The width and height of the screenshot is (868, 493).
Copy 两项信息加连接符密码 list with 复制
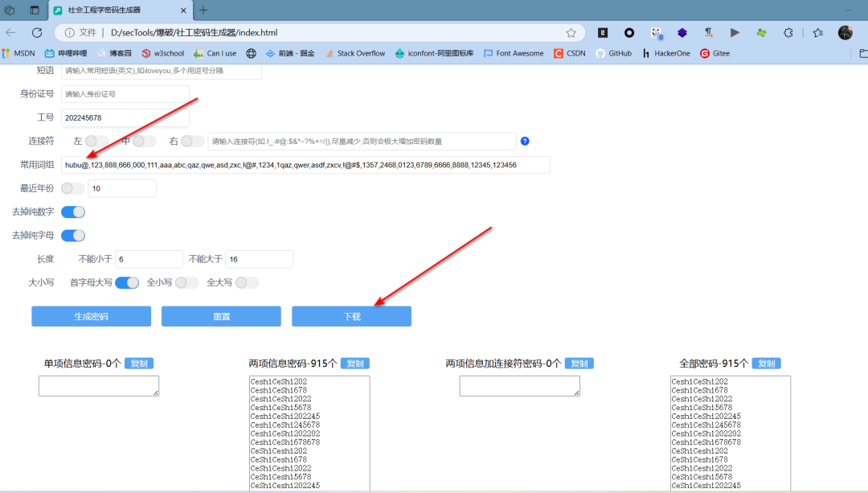[x=579, y=364]
